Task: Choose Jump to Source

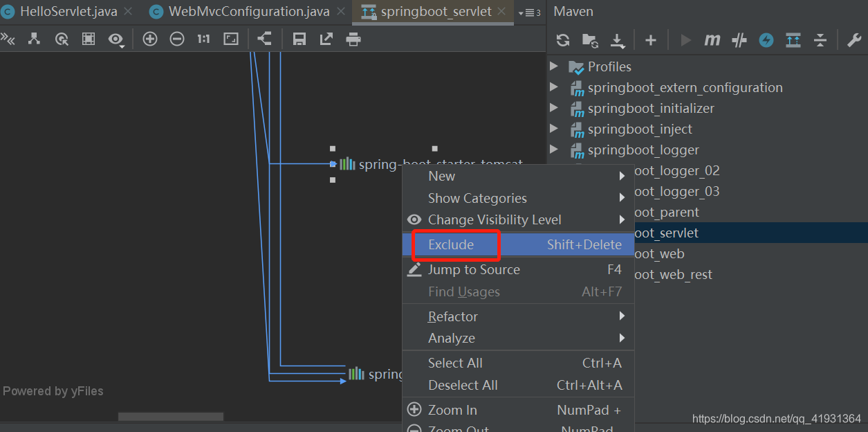Action: [518, 269]
